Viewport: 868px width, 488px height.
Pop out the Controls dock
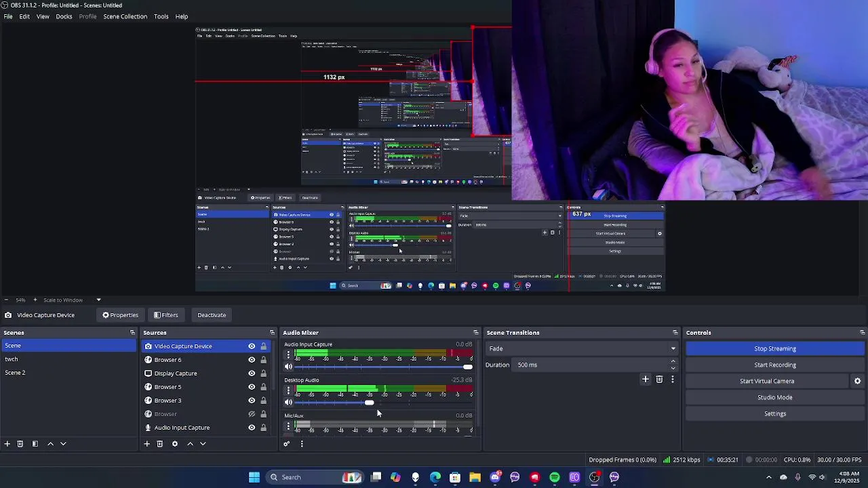tap(862, 333)
